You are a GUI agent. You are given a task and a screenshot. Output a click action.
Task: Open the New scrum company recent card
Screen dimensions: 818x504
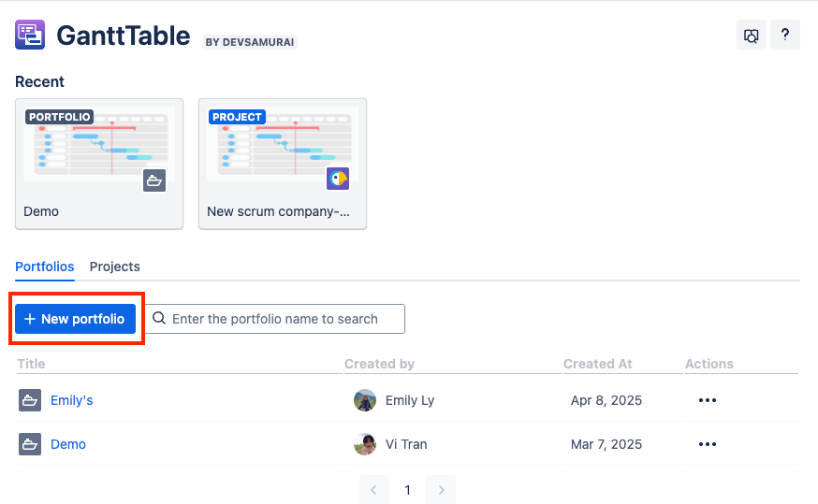click(x=283, y=164)
